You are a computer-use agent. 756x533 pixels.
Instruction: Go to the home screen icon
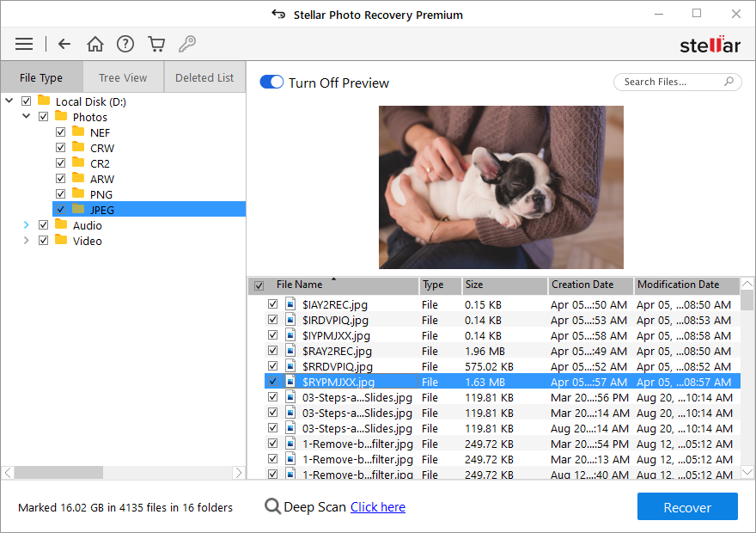tap(95, 44)
